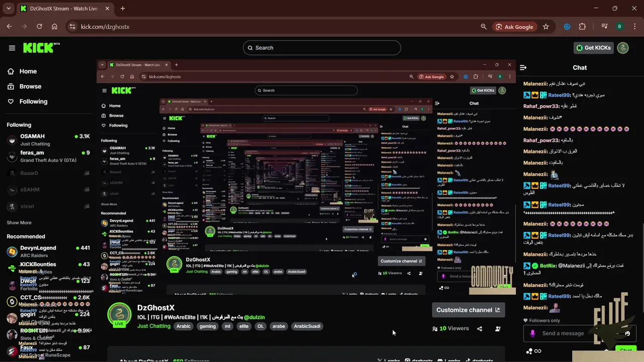Select the ArabicSaudi tag
The width and height of the screenshot is (644, 362).
[307, 326]
